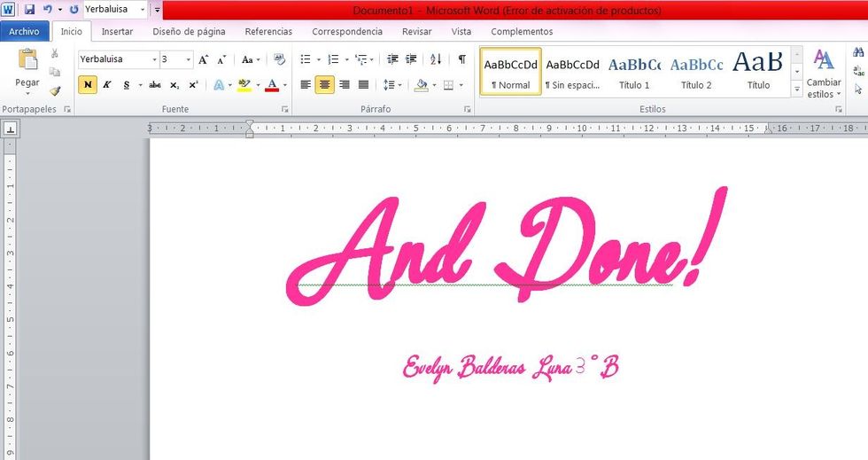Apply borders with the borders icon

tap(448, 85)
